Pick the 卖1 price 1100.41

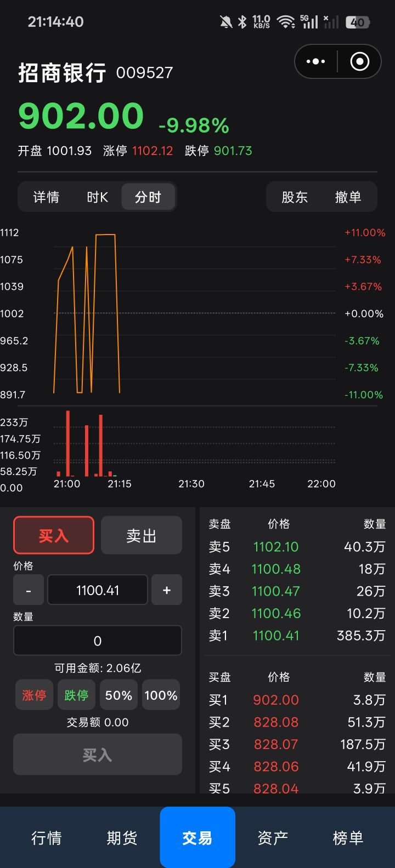pos(276,636)
